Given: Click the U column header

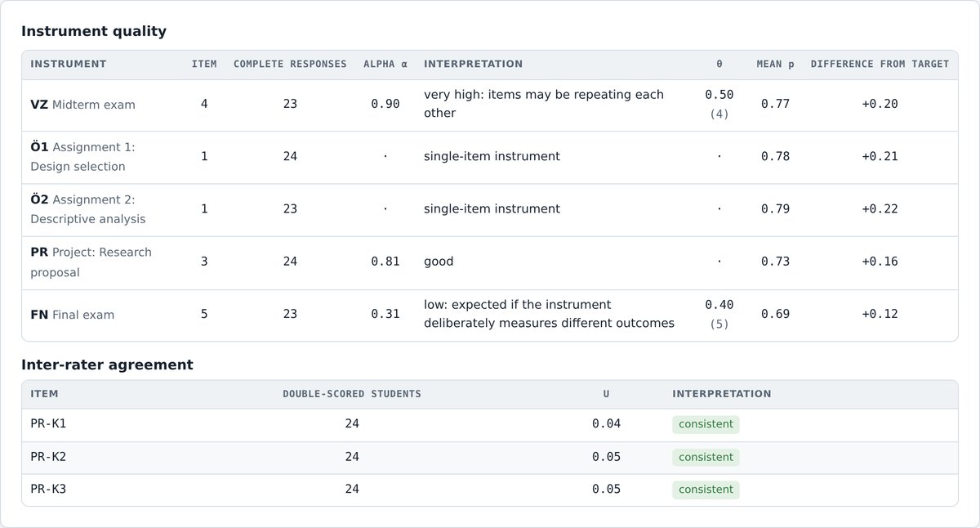Looking at the screenshot, I should click(606, 394).
